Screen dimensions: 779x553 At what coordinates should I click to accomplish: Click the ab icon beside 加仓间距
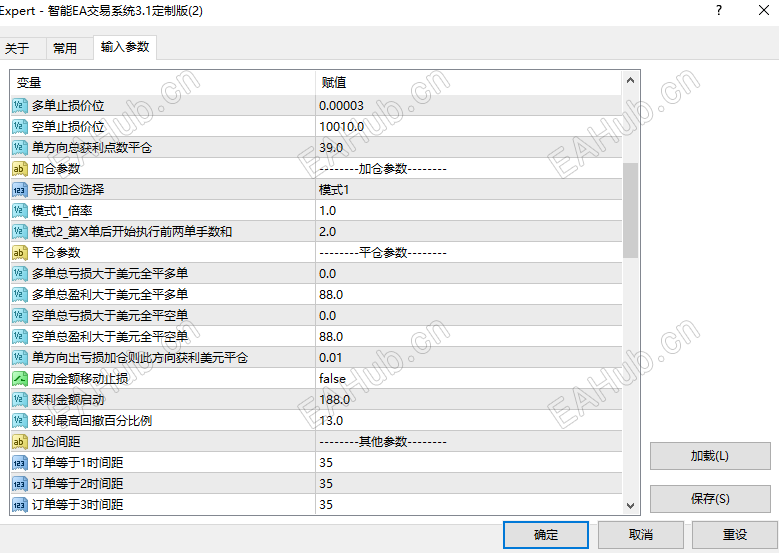point(19,441)
